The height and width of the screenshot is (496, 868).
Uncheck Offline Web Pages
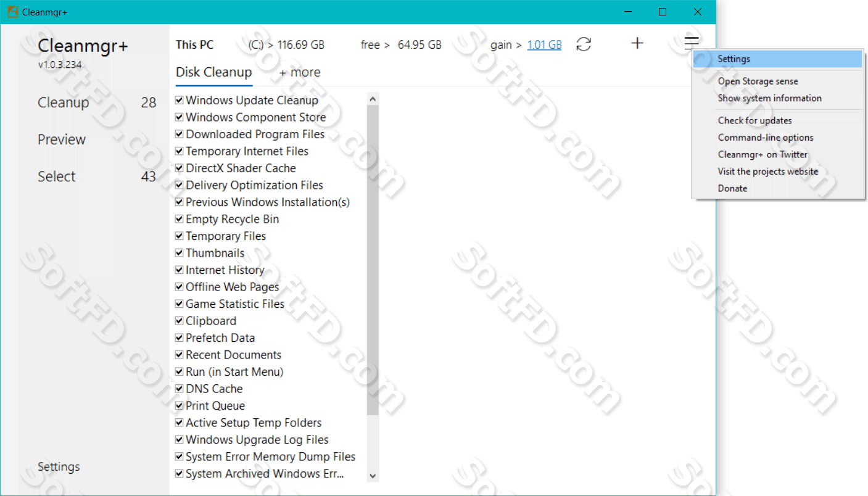tap(180, 287)
